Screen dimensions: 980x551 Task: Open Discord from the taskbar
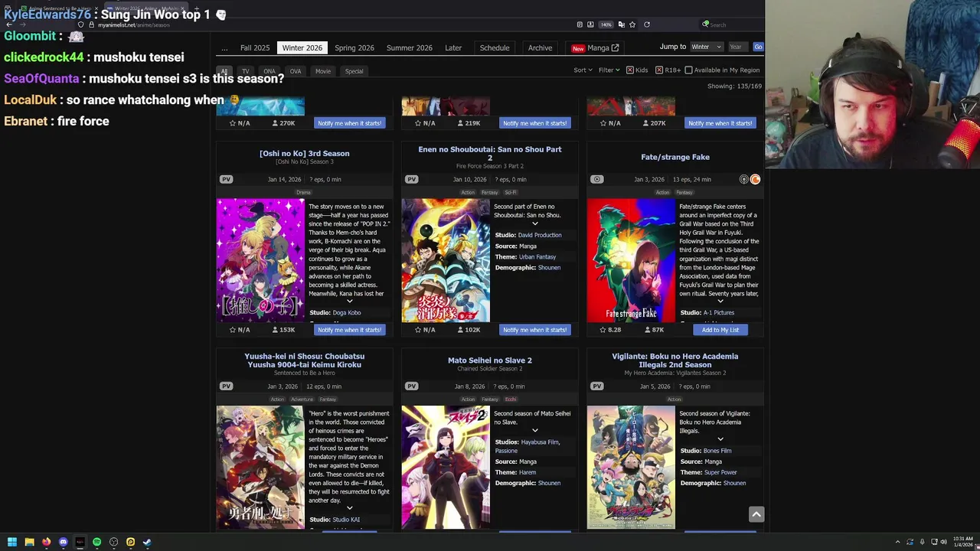coord(63,542)
